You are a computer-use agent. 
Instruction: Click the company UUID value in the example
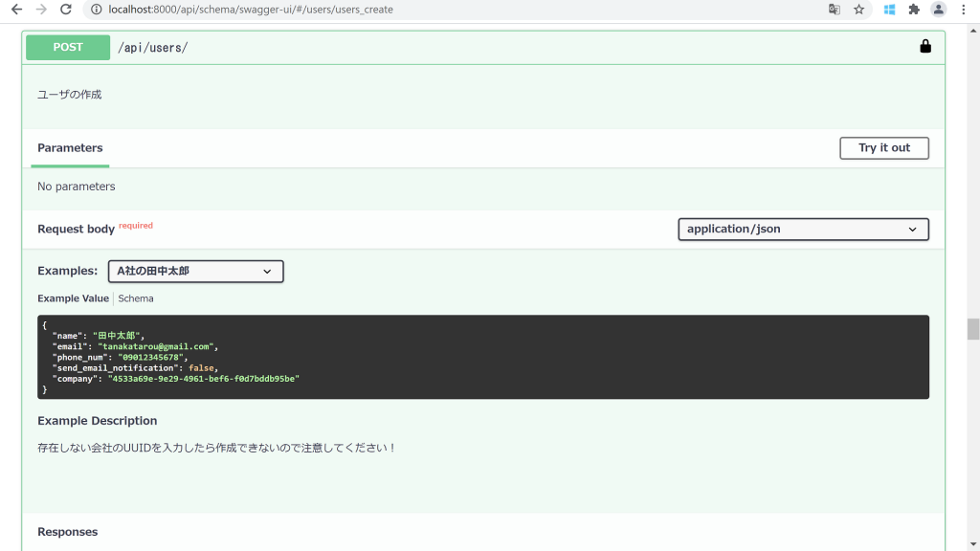coord(204,379)
